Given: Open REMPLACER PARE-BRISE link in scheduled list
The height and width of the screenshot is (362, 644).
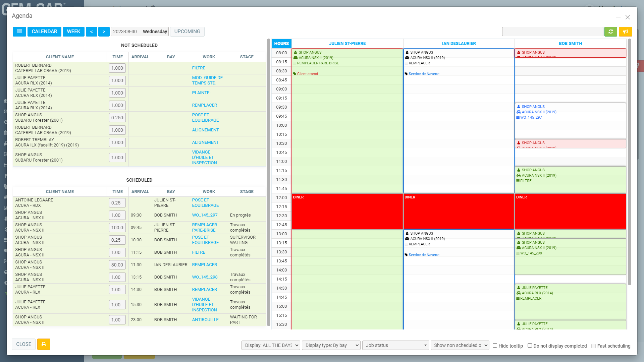Looking at the screenshot, I should pos(204,228).
